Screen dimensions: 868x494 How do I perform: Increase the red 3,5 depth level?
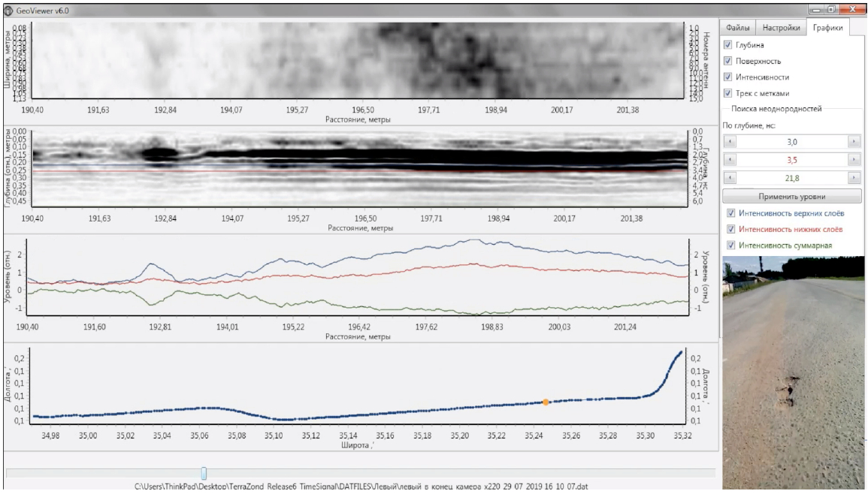tap(853, 160)
